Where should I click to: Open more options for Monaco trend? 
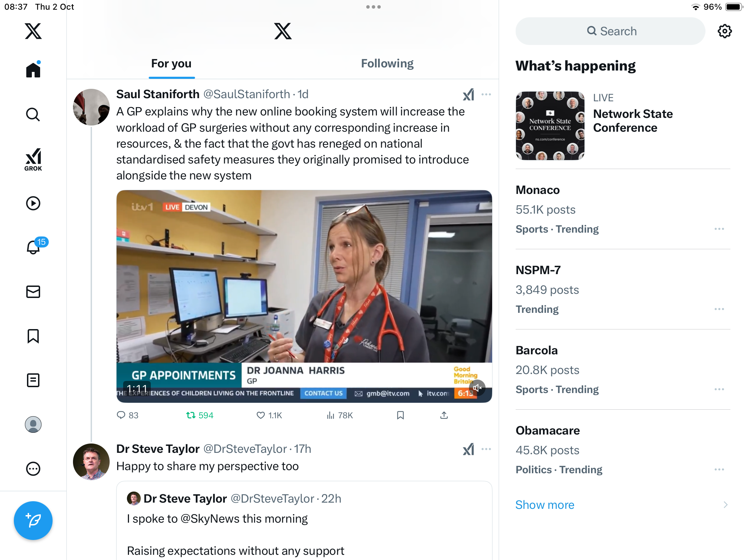719,229
